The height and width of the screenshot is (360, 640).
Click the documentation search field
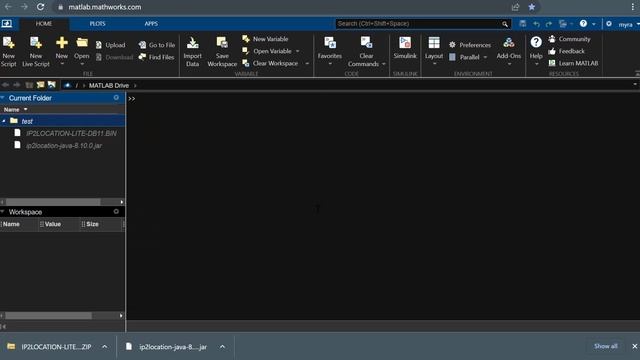tap(418, 24)
